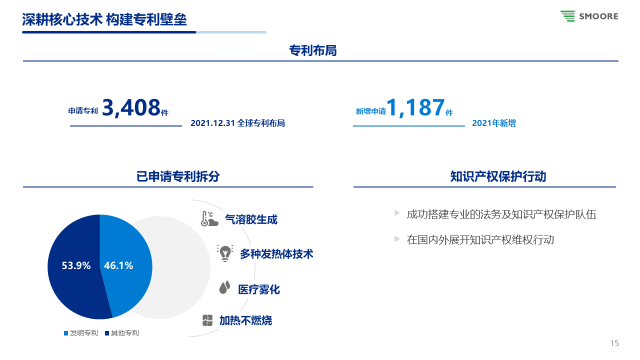Click the thermometer icon beside 气溶胶生成
Screen dimensions: 640x360
coord(209,219)
